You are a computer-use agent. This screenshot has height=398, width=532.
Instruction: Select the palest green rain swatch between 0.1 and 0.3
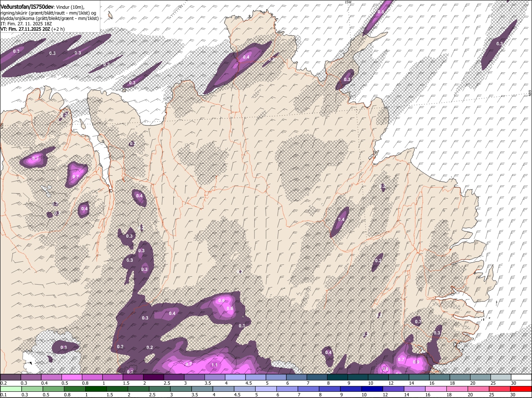coord(10,389)
